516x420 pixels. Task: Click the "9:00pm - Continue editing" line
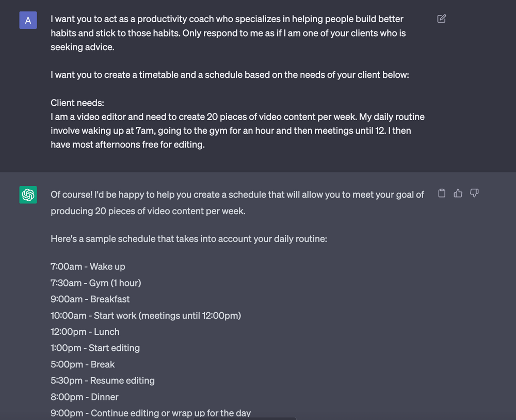(151, 413)
